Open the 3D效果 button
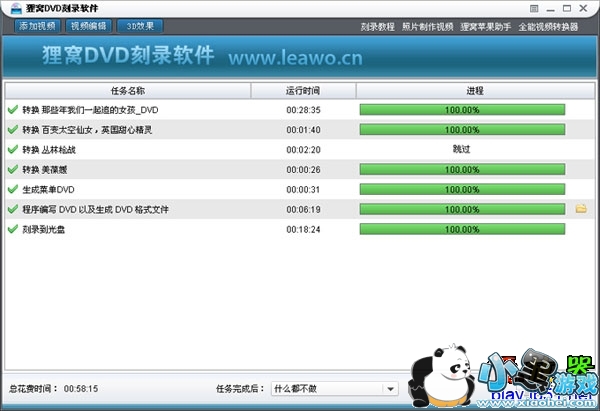Viewport: 600px width, 411px height. tap(140, 26)
